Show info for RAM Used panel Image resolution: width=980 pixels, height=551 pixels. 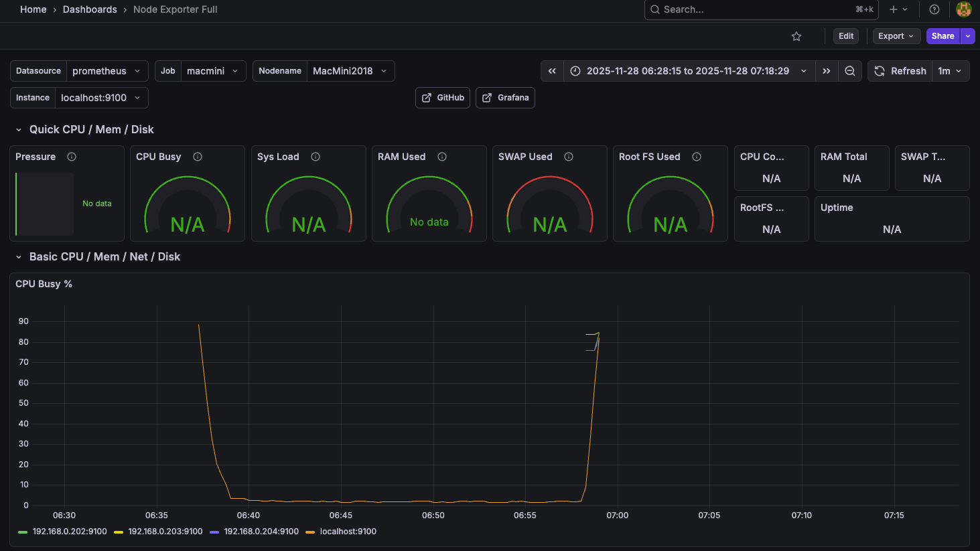pyautogui.click(x=442, y=157)
